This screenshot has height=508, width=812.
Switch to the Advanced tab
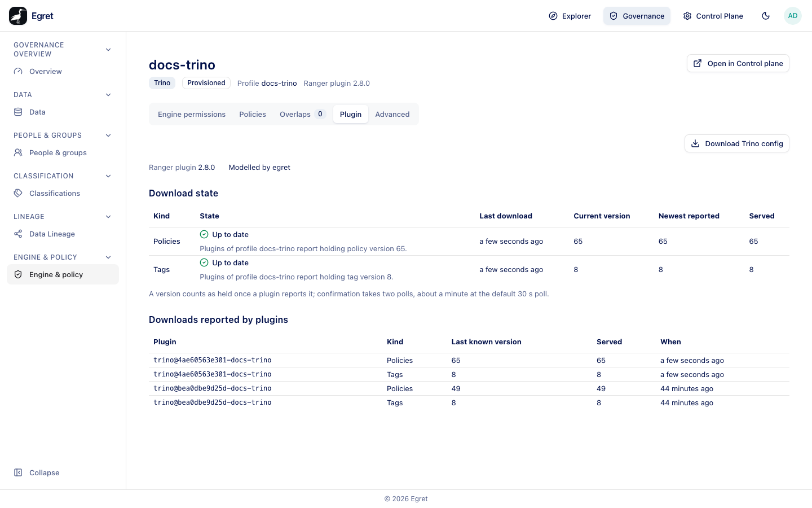point(392,114)
